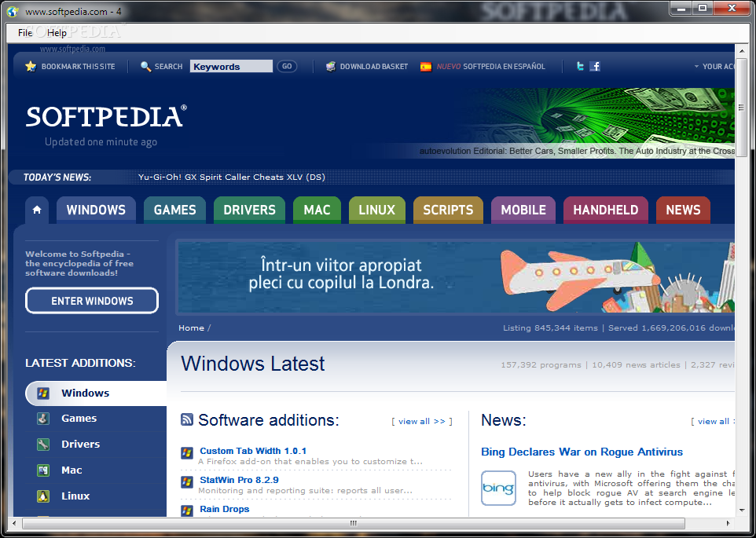Click the search magnifier icon
This screenshot has height=538, width=756.
(145, 67)
